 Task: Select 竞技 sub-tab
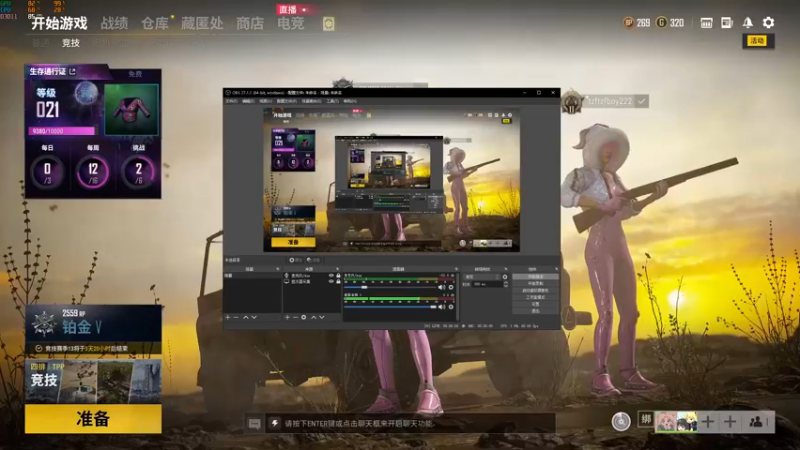pyautogui.click(x=71, y=43)
